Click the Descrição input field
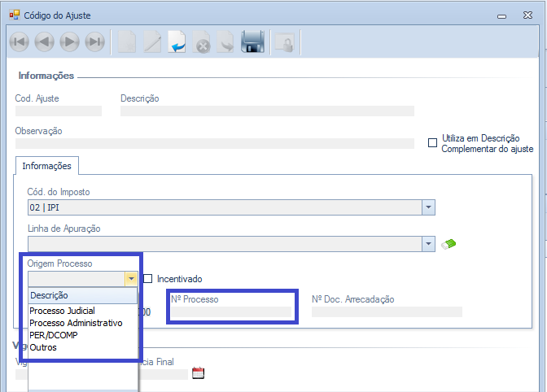 pyautogui.click(x=267, y=111)
